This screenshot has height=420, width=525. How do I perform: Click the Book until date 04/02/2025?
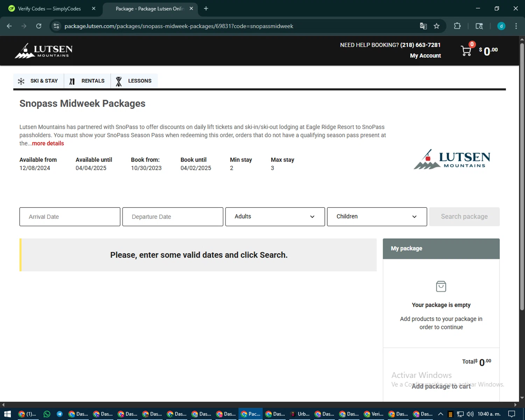pos(196,168)
